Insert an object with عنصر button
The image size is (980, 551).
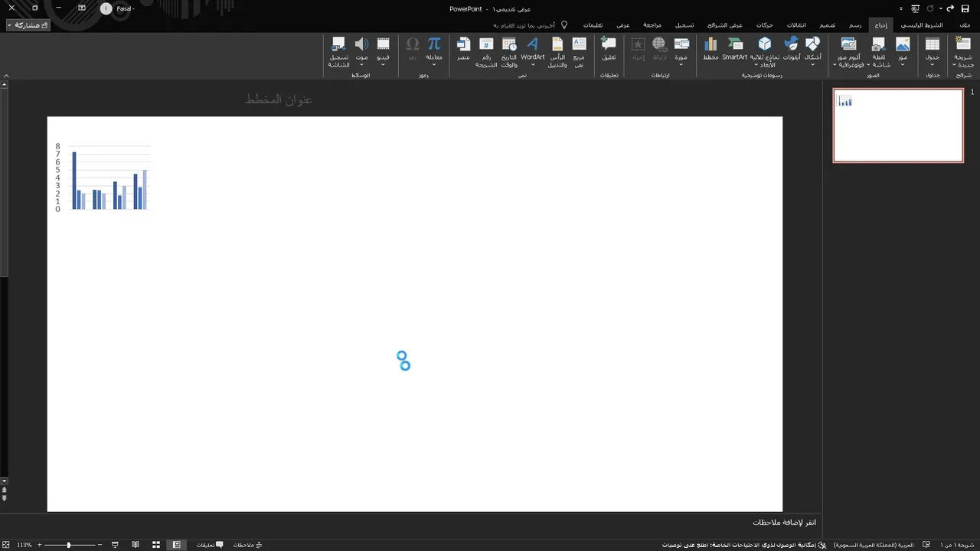[463, 48]
